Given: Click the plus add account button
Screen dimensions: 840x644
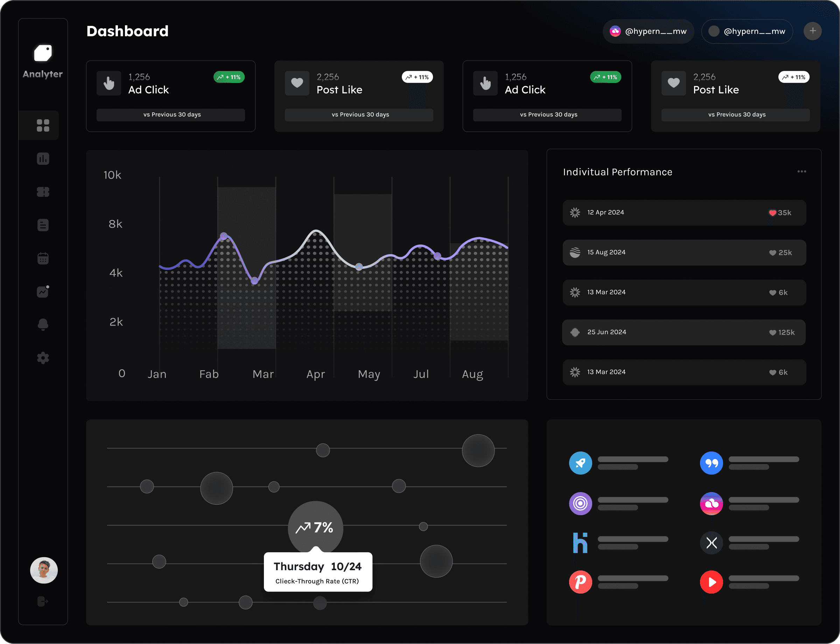Looking at the screenshot, I should pyautogui.click(x=812, y=31).
